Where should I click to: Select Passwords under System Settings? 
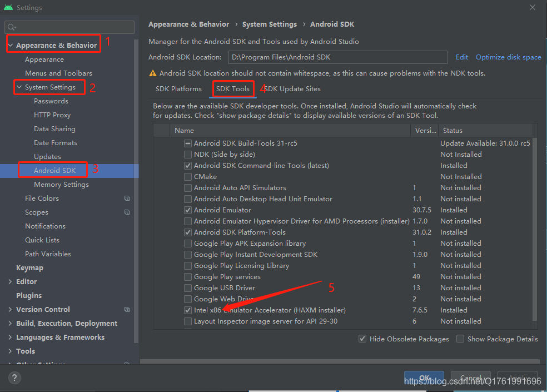click(x=51, y=101)
